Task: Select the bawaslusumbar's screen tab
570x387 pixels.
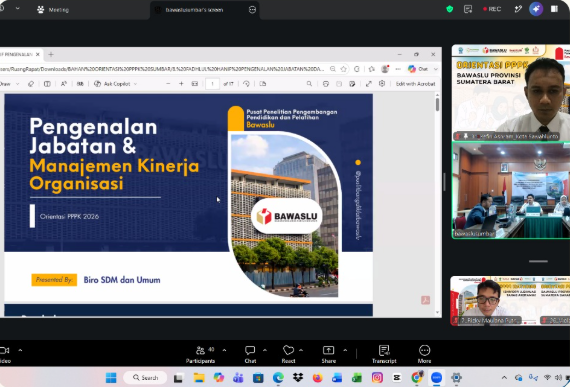Action: coord(194,10)
